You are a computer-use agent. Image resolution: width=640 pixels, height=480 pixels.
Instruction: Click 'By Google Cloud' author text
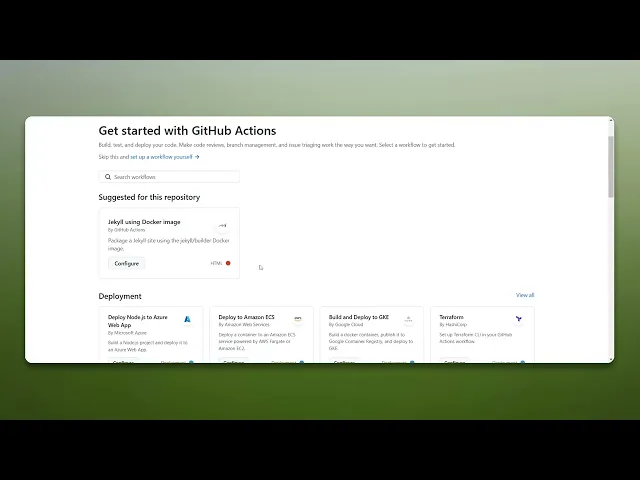tap(346, 325)
